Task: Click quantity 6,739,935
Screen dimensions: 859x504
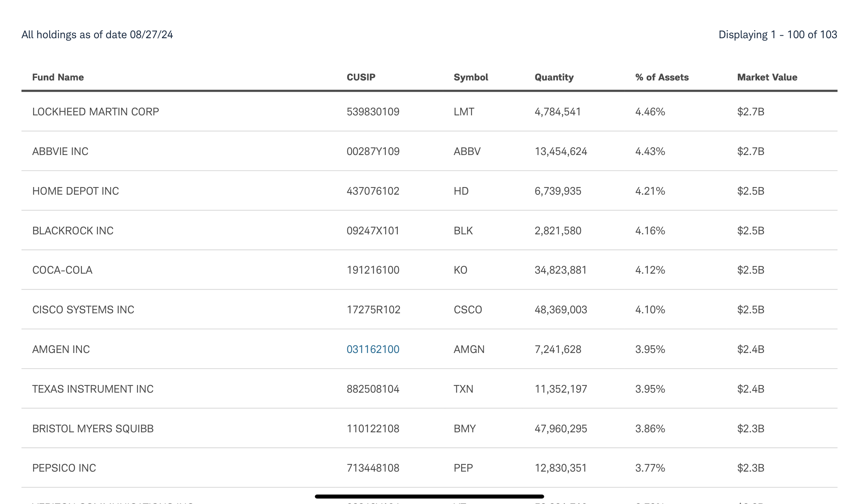Action: (x=558, y=191)
